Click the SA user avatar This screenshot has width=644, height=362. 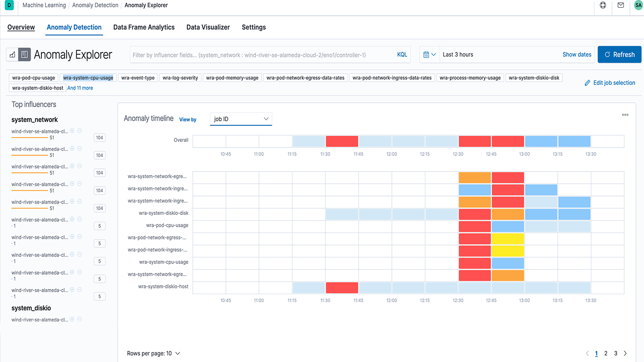click(638, 6)
